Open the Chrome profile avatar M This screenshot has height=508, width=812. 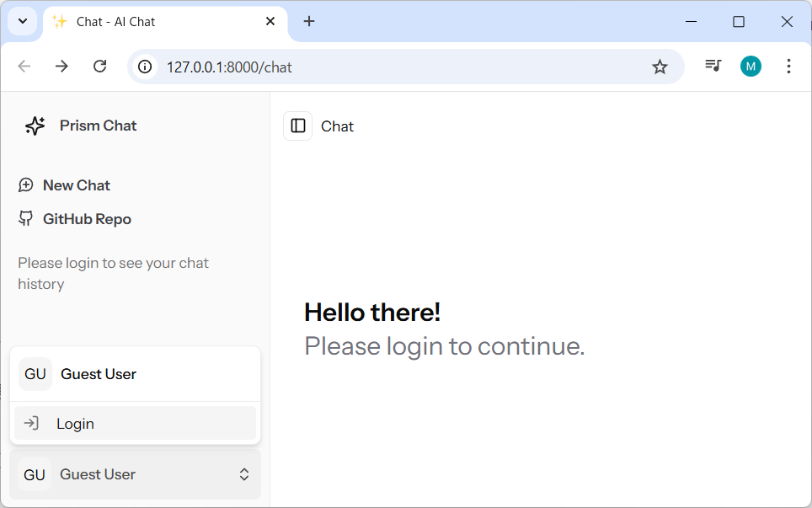[x=751, y=67]
